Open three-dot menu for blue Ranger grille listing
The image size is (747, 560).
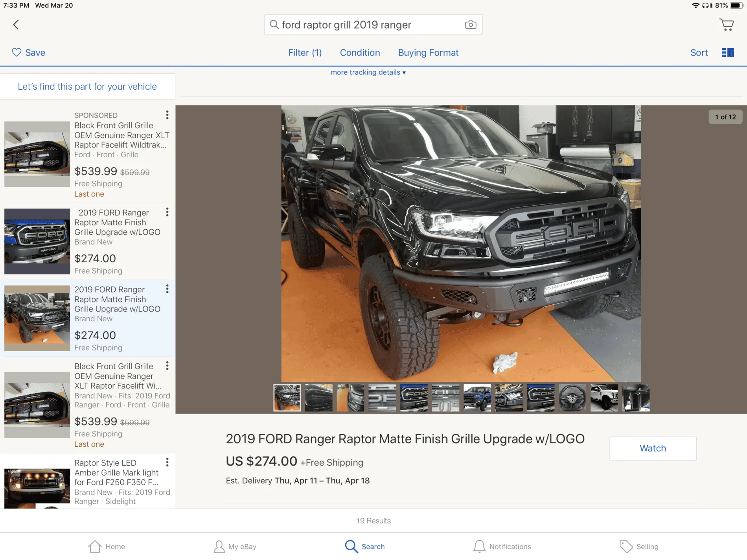[x=167, y=212]
